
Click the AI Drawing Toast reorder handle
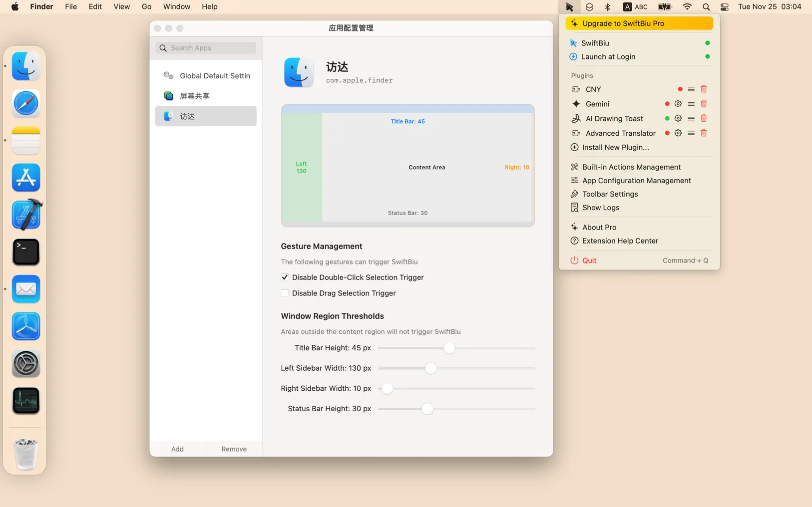point(691,119)
